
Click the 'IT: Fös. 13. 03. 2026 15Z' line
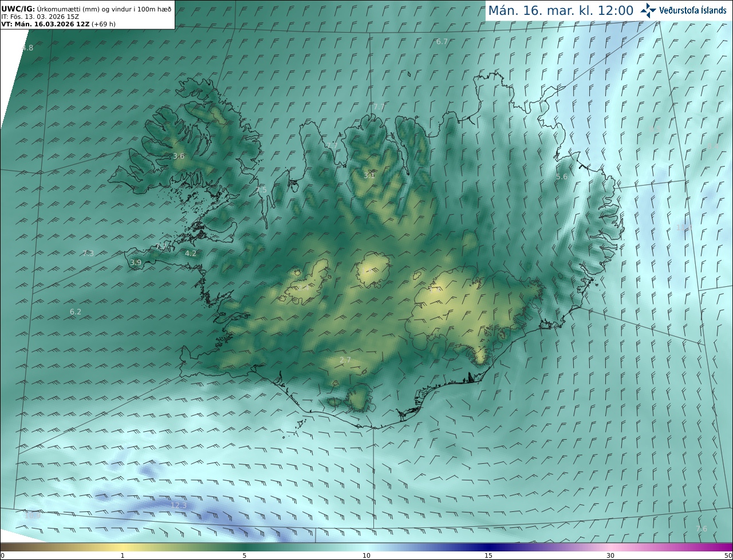[x=40, y=17]
